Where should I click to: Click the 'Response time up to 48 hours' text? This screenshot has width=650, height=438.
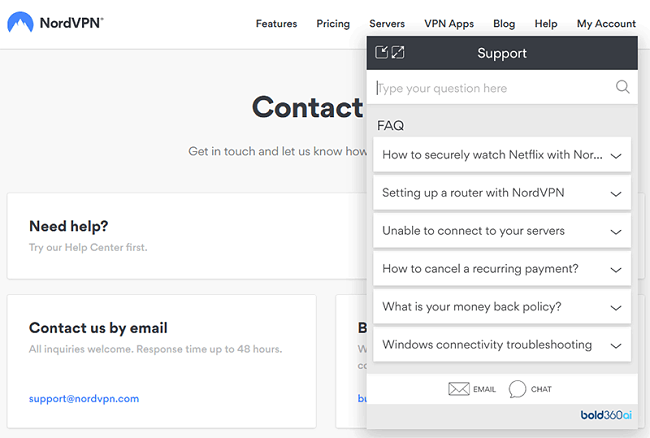pos(209,349)
